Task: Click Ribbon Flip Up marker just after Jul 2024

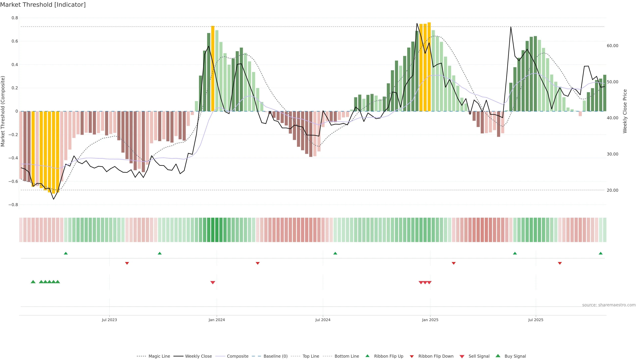Action: (x=335, y=253)
